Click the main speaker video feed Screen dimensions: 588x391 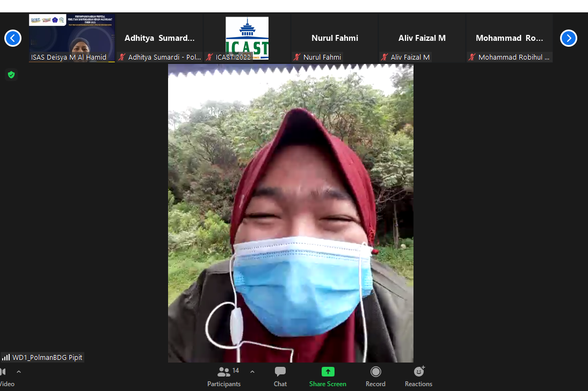(291, 215)
